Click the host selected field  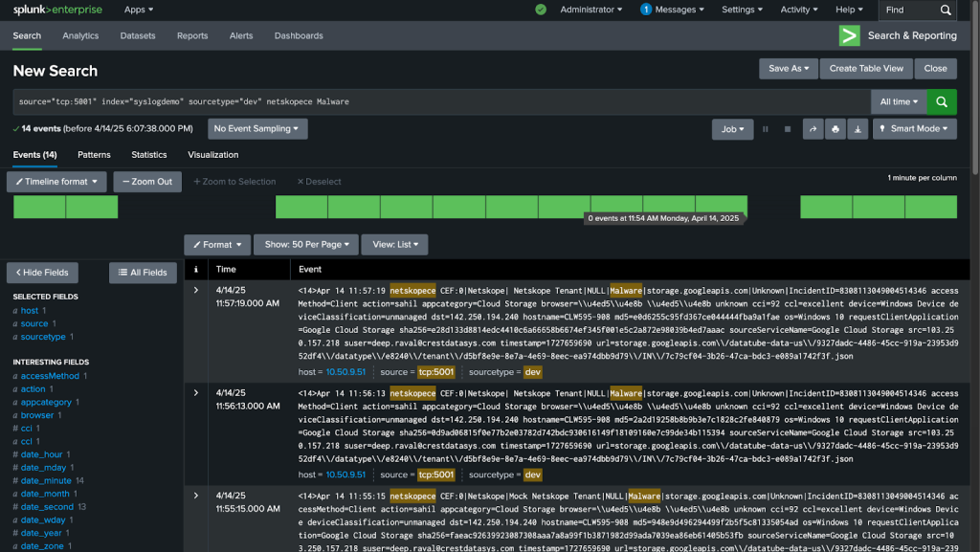point(30,310)
